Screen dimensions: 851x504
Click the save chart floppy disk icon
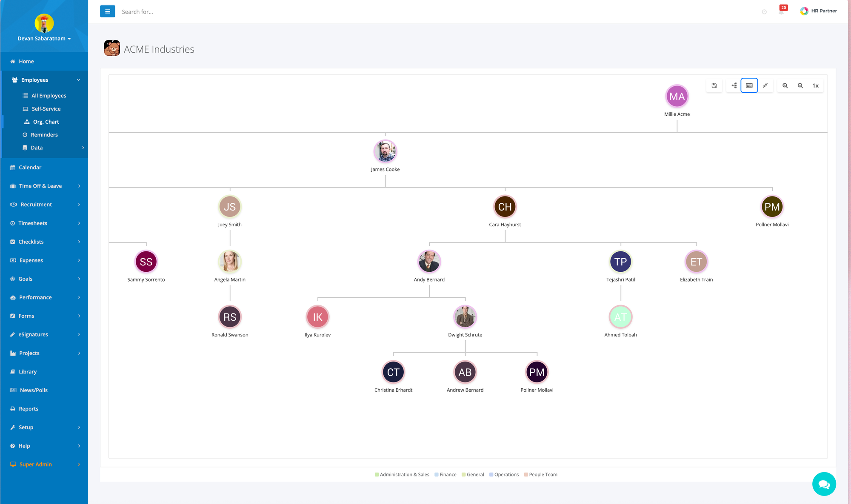(x=714, y=85)
